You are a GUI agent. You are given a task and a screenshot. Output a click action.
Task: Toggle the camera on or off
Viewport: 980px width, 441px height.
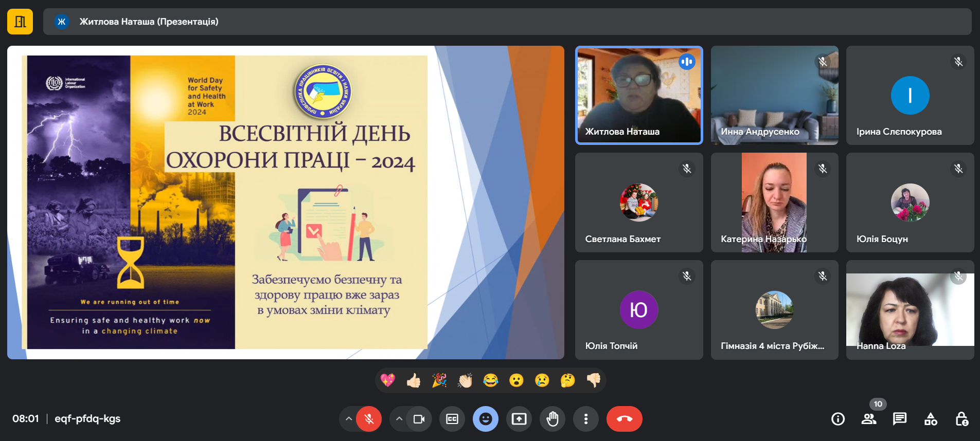pos(419,419)
